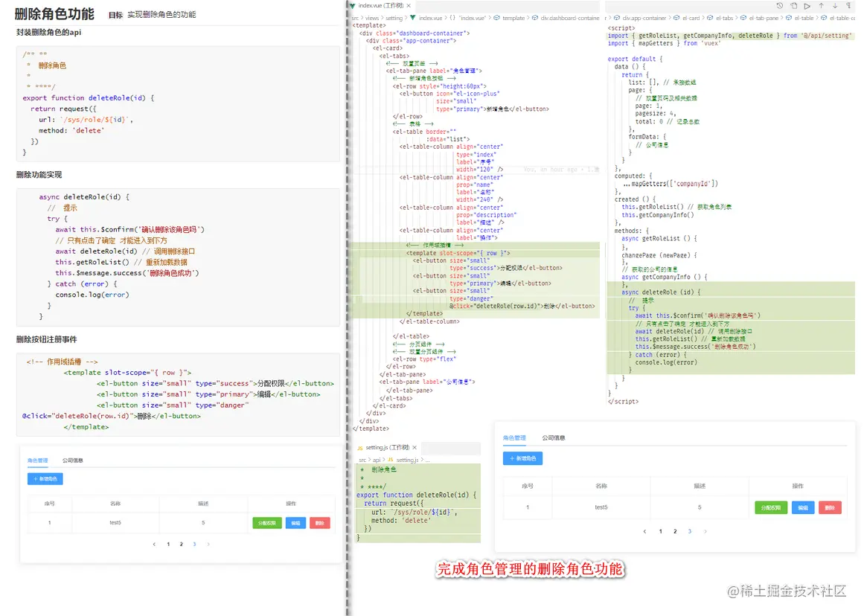864x616 pixels.
Task: Click 'export default {' line in script
Action: point(635,59)
